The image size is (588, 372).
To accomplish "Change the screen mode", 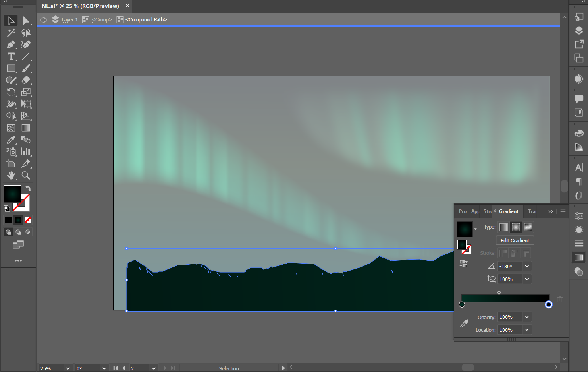I will pos(18,245).
